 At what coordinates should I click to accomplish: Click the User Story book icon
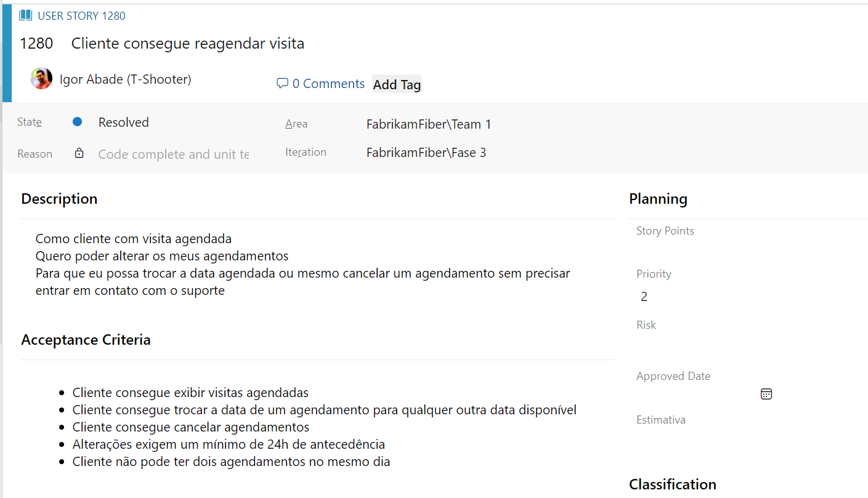pos(25,15)
